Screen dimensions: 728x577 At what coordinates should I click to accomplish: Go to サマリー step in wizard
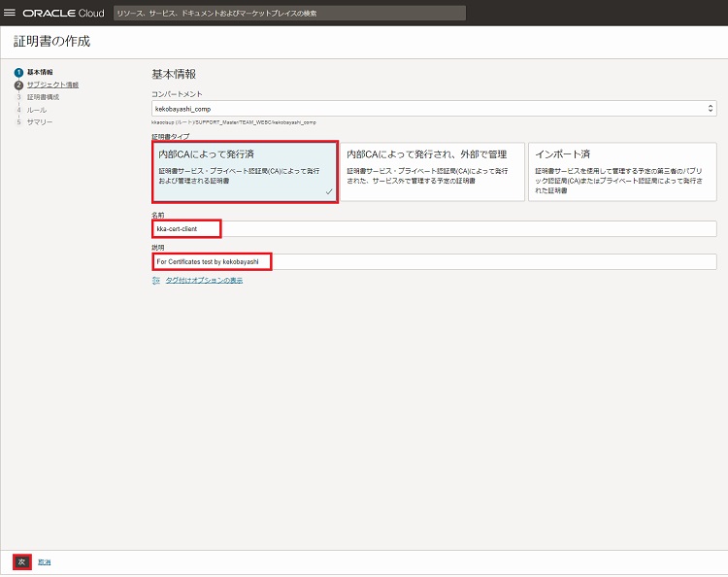40,122
